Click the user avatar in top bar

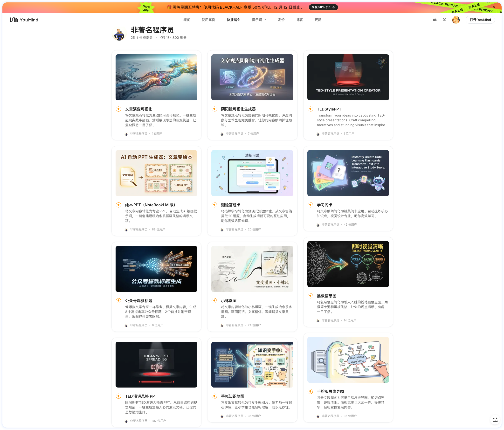pyautogui.click(x=456, y=20)
